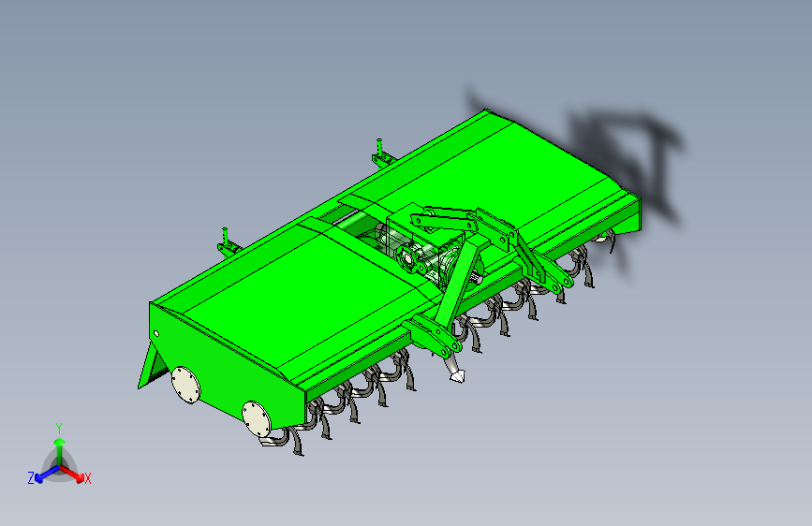Select the central gearbox flange on the tiller model
Viewport: 812px width, 526px height.
tap(408, 257)
